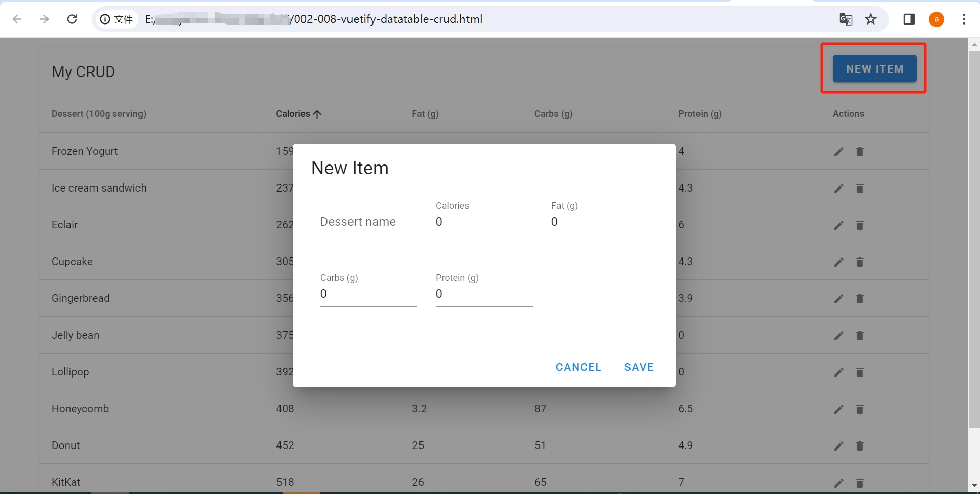Edit the Frozen Yogurt row

(x=838, y=151)
